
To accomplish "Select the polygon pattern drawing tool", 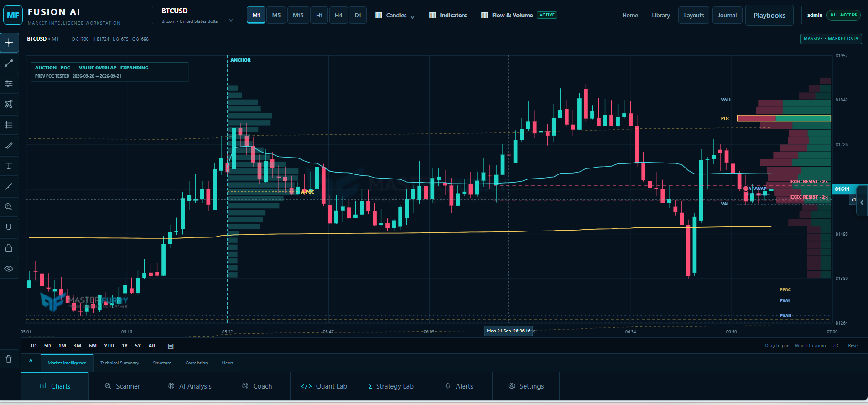I will [x=9, y=105].
